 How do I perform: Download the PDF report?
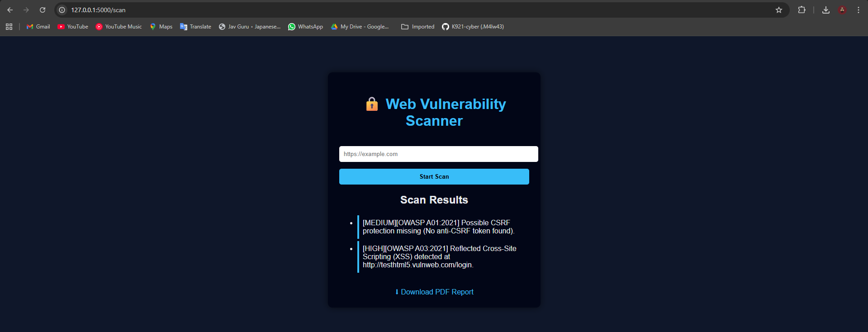[x=434, y=292]
